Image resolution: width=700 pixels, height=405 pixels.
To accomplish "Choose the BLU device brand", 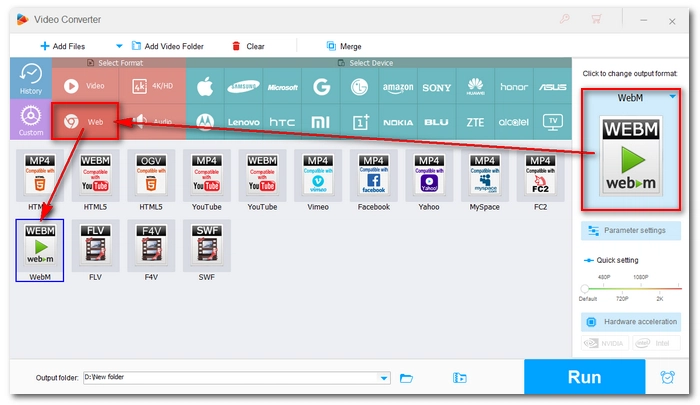I will (437, 122).
